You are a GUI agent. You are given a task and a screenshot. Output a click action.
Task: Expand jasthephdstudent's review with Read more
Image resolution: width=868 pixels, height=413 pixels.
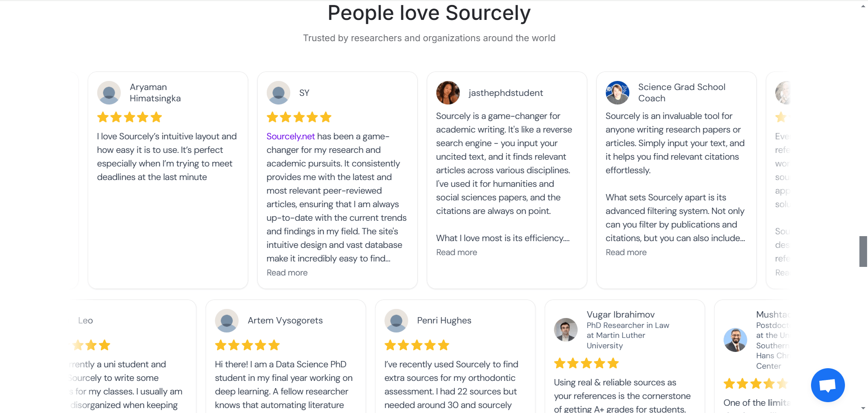(x=457, y=252)
